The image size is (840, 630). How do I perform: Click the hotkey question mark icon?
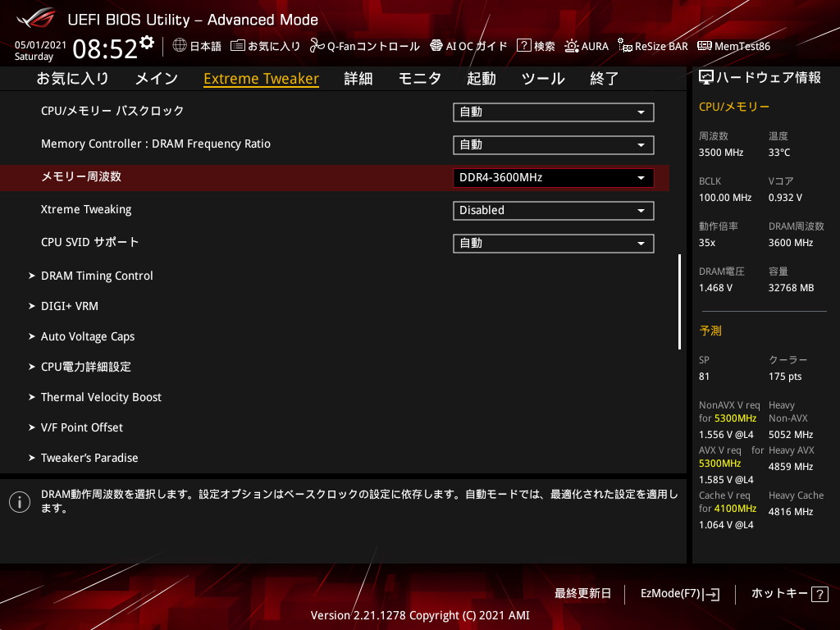point(819,594)
